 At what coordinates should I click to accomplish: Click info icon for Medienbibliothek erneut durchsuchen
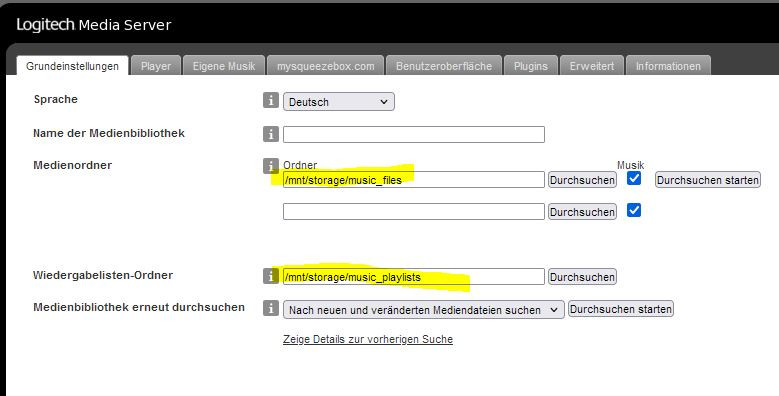(x=270, y=308)
